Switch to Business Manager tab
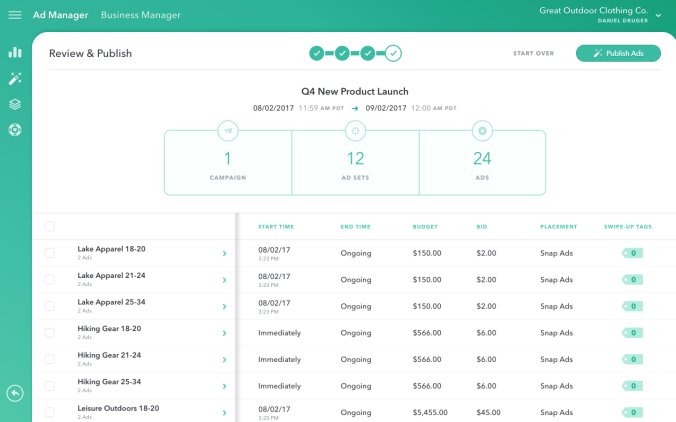Image resolution: width=676 pixels, height=422 pixels. 141,15
